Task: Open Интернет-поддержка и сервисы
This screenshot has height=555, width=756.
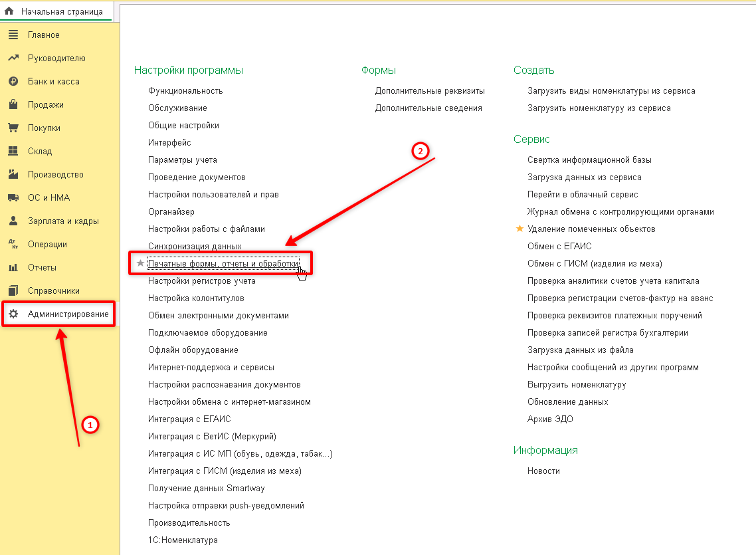Action: coord(211,368)
